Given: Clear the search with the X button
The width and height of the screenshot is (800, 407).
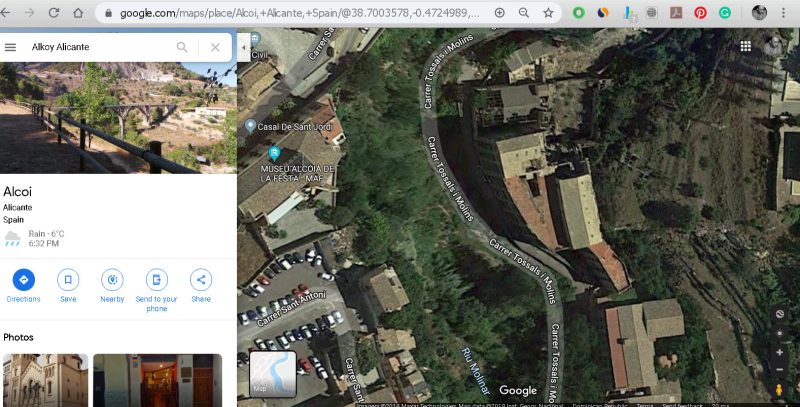Looking at the screenshot, I should click(x=215, y=47).
